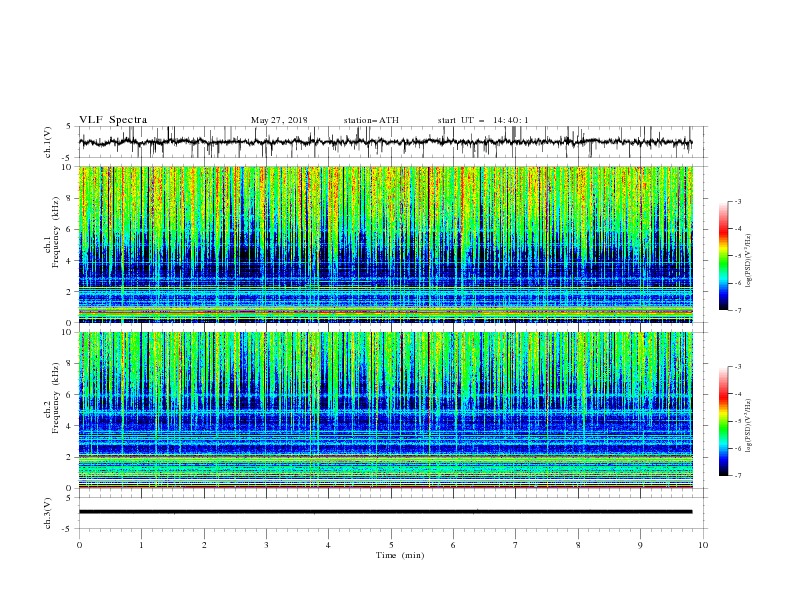Click inside the ch.1 spectrogram panel
The width and height of the screenshot is (792, 612).
(386, 244)
